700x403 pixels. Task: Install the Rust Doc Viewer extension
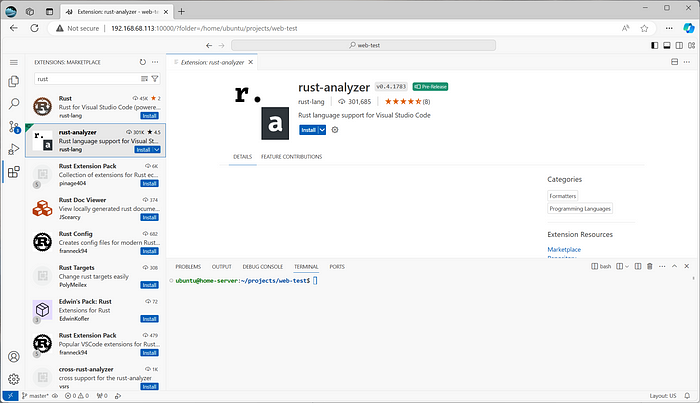pyautogui.click(x=150, y=218)
